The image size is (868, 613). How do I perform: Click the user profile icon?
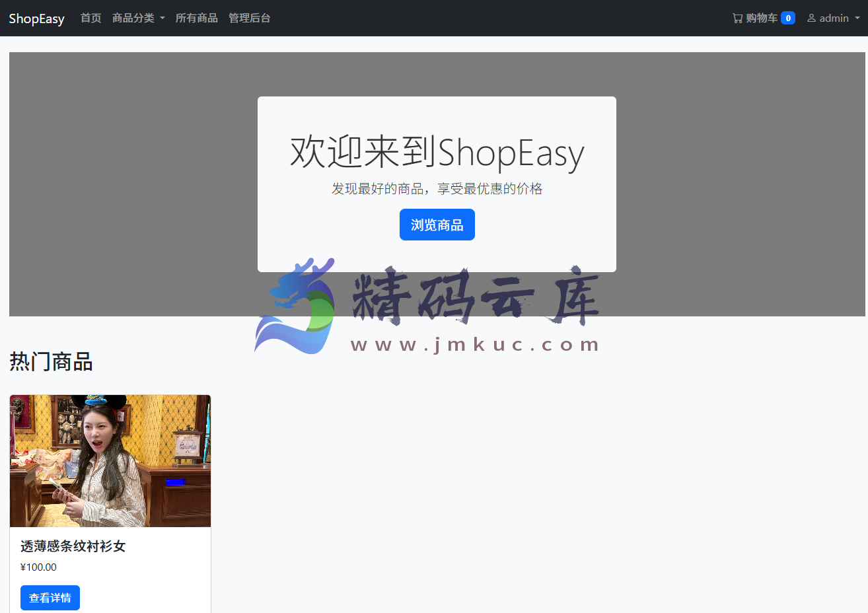pos(811,18)
